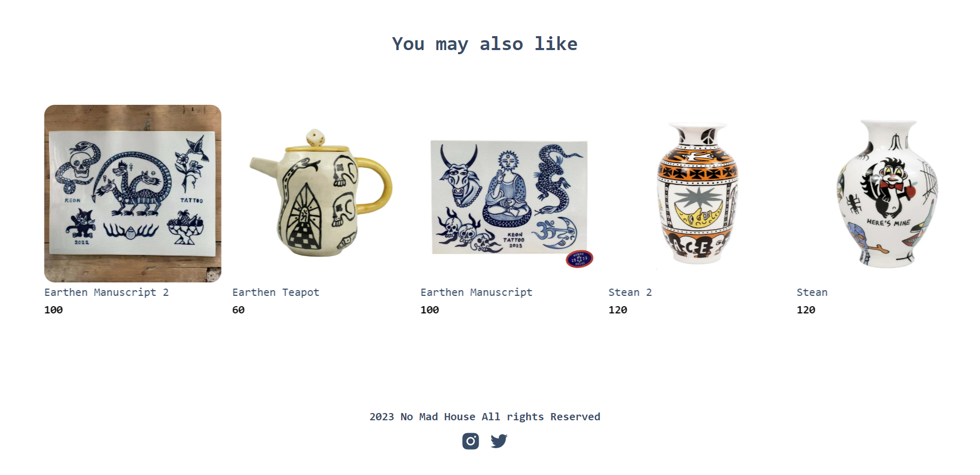This screenshot has width=980, height=475.
Task: Open the 'Stean 2' product title link
Action: 630,292
